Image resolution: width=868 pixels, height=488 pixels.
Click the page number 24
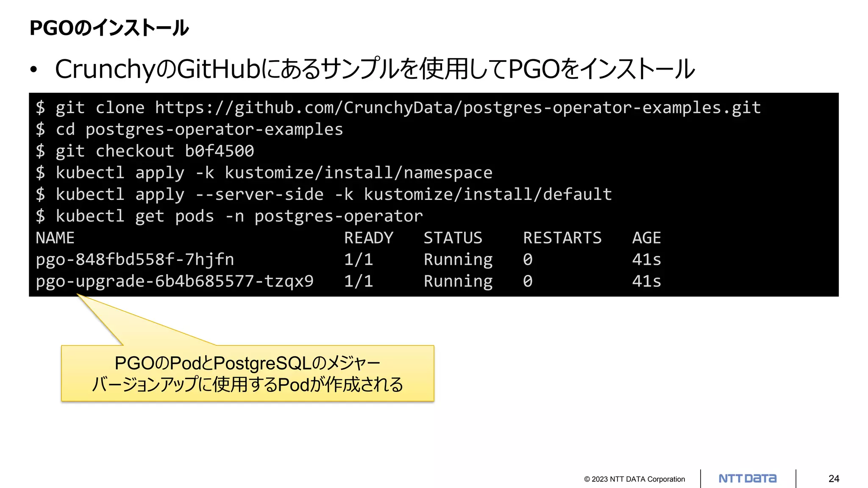[834, 479]
